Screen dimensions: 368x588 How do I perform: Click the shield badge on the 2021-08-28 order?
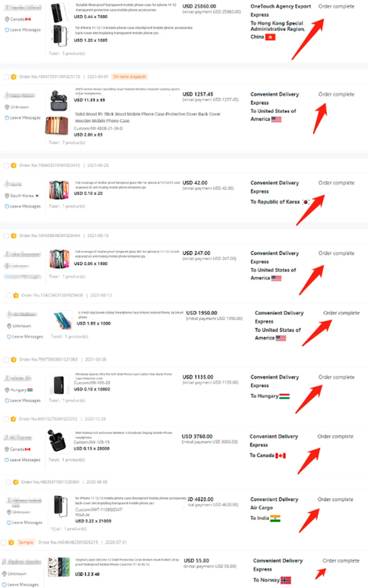click(x=14, y=166)
